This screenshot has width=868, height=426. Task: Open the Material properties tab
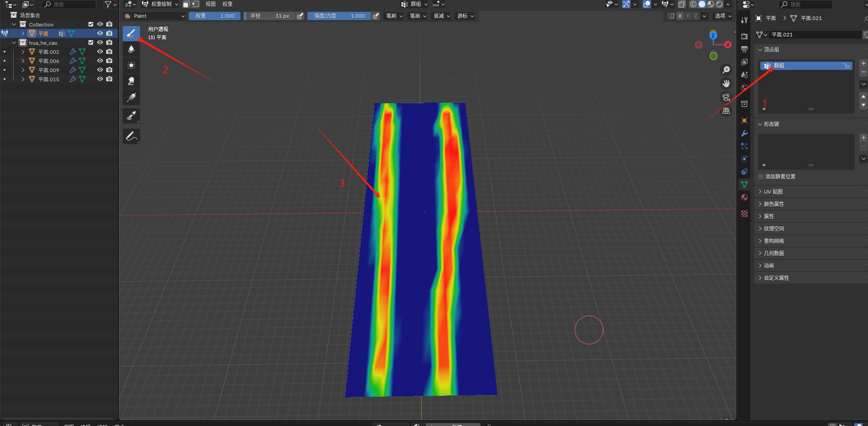click(x=744, y=197)
